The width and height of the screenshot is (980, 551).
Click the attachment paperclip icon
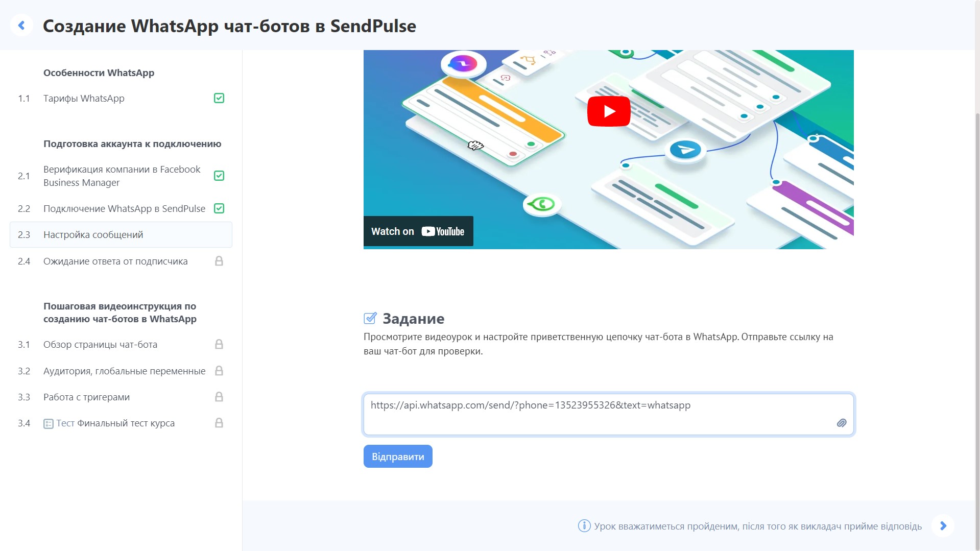click(x=842, y=423)
